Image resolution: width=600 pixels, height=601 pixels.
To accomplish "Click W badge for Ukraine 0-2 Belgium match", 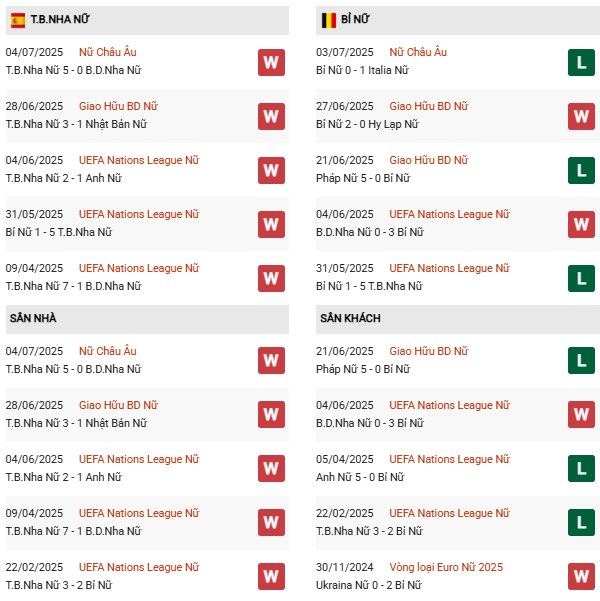I will coord(581,576).
